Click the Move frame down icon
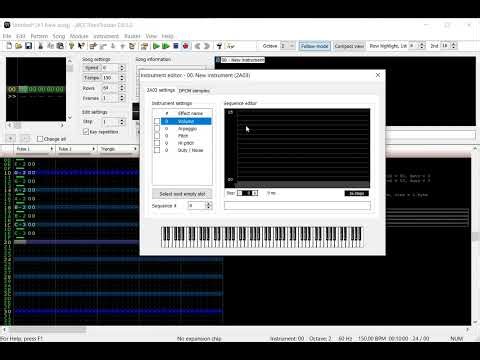The width and height of the screenshot is (480, 360). pos(113,46)
